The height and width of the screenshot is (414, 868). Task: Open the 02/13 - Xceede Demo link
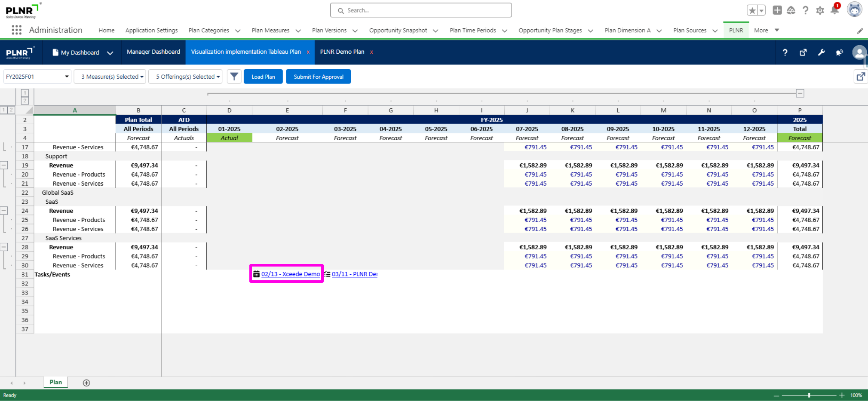coord(290,274)
